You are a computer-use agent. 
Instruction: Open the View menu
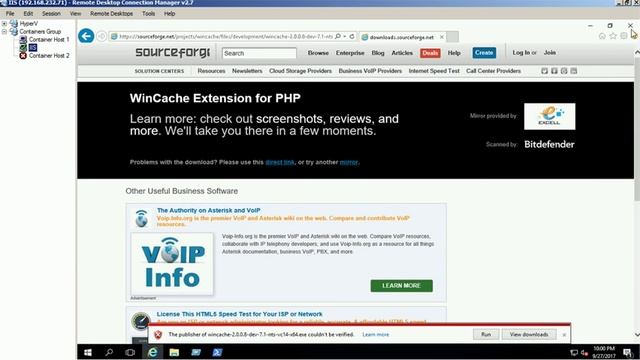[75, 13]
